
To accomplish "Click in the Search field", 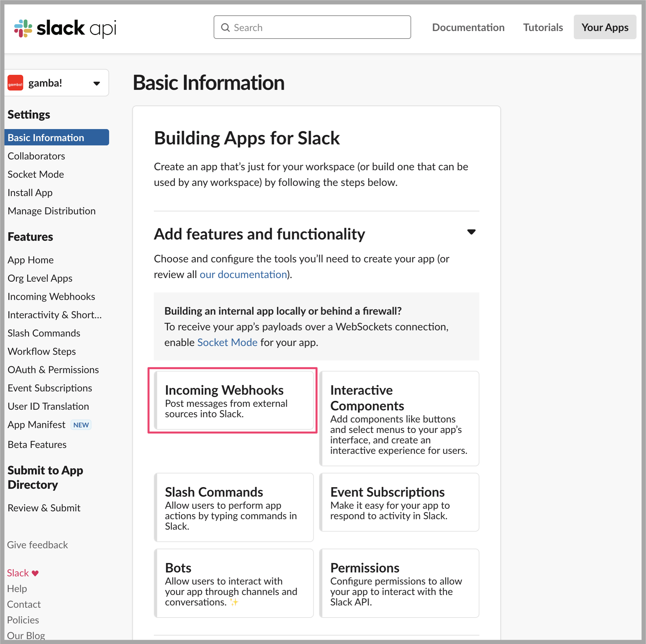I will click(312, 27).
